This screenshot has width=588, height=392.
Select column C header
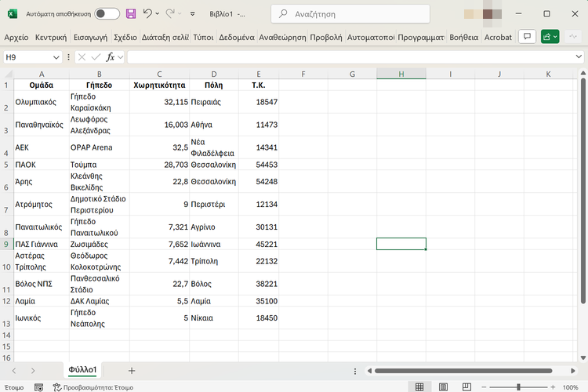point(159,74)
